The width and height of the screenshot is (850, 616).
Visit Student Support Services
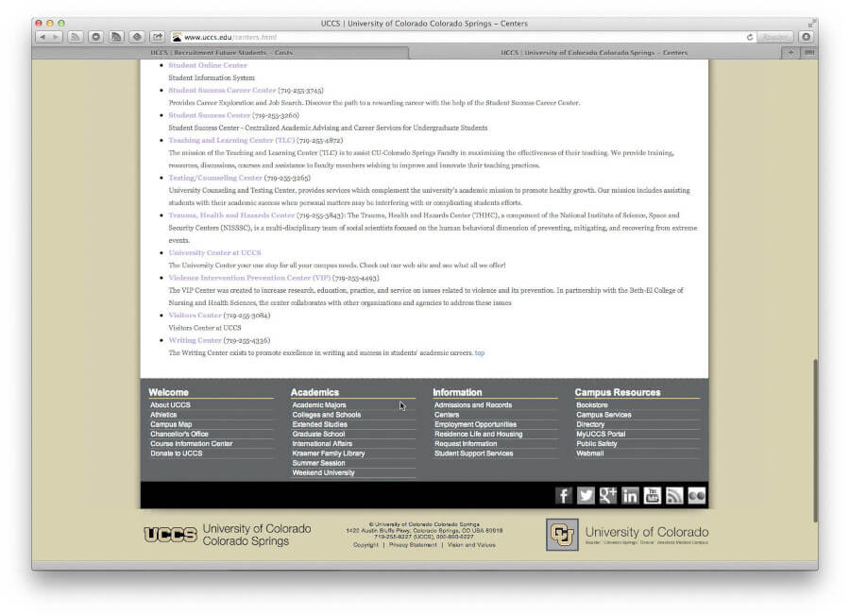point(473,453)
